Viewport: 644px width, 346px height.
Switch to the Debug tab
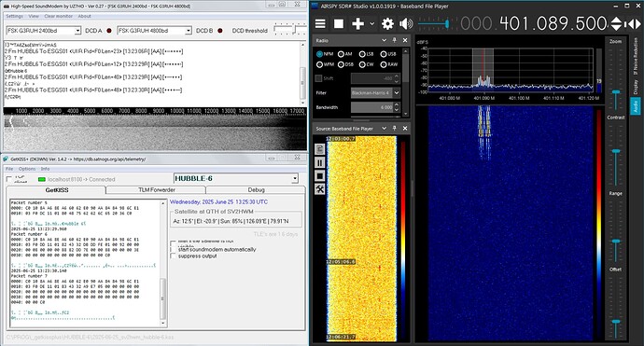tap(256, 190)
